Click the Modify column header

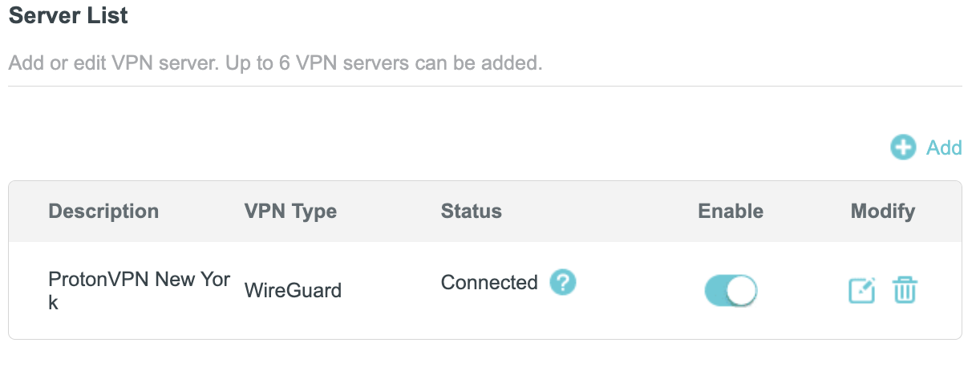coord(883,212)
